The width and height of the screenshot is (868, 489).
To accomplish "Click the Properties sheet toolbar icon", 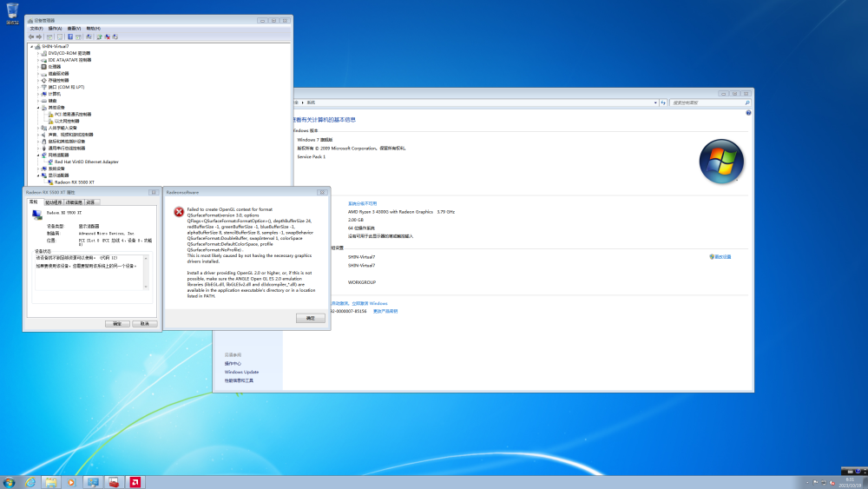I will click(x=60, y=36).
